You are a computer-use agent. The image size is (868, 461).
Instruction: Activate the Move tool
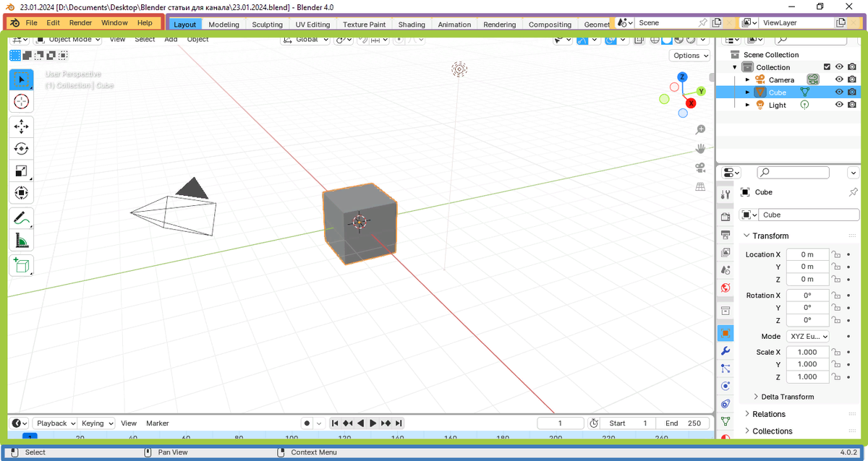21,127
